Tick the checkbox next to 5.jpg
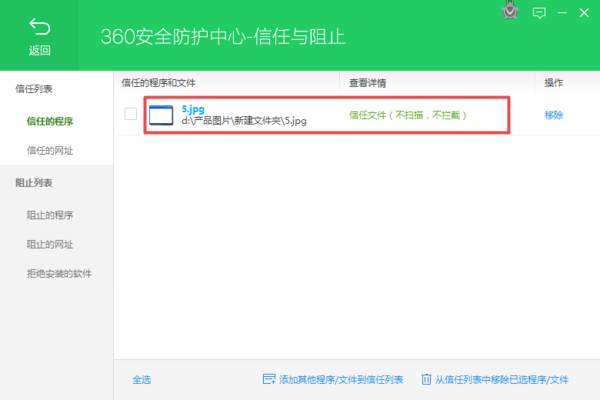This screenshot has width=600, height=400. [x=130, y=114]
